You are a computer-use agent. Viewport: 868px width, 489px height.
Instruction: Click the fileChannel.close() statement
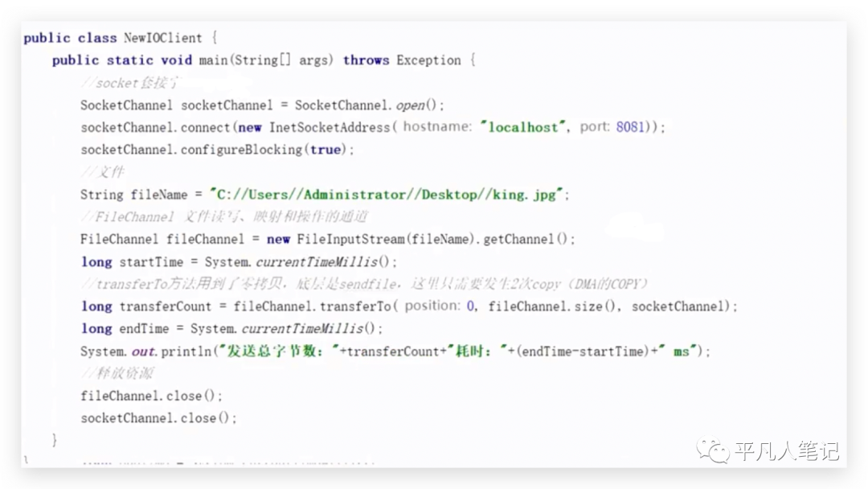pyautogui.click(x=151, y=396)
